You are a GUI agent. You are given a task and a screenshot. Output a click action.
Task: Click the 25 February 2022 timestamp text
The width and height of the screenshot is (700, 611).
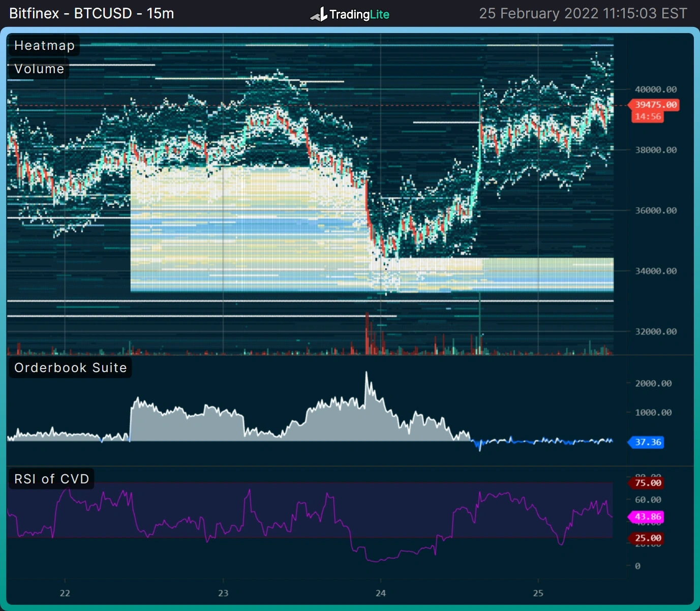(583, 13)
